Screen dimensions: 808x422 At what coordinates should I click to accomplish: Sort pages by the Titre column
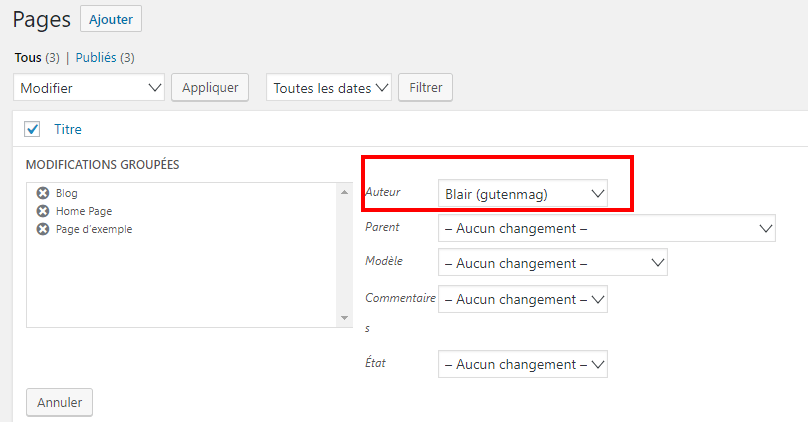[69, 129]
